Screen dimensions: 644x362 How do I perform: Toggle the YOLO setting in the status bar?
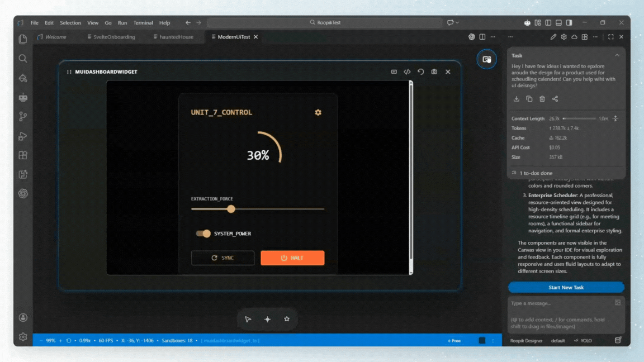[x=583, y=340]
